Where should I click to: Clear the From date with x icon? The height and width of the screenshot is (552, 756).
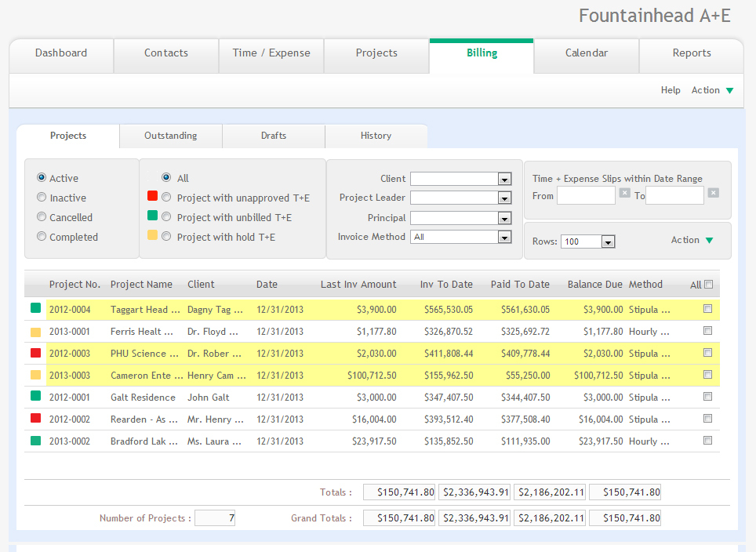tap(624, 193)
